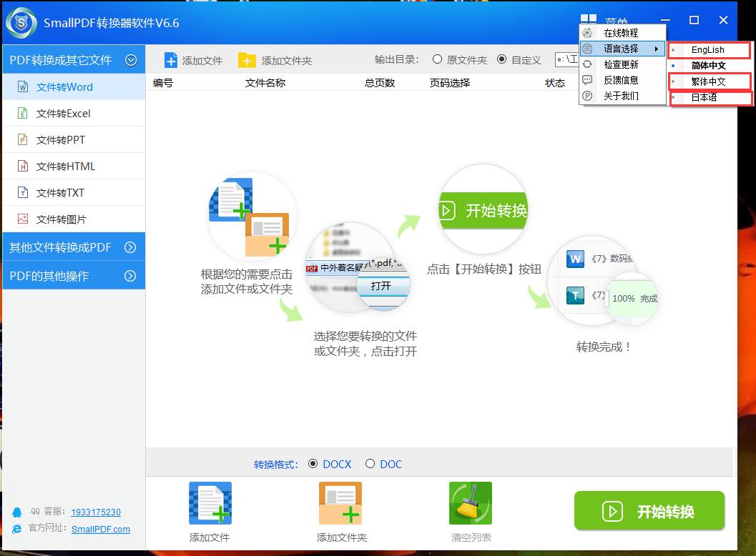Choose 检查更新 from the menu

pos(622,64)
